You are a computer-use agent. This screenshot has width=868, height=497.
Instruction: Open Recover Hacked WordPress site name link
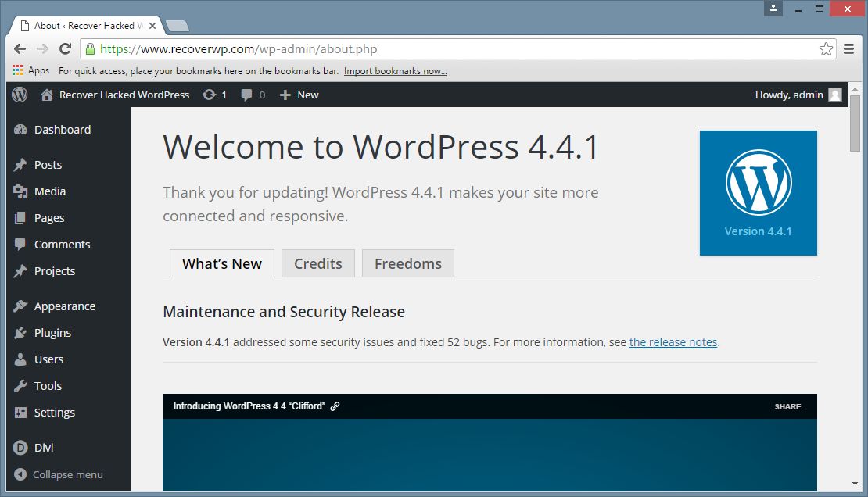124,95
